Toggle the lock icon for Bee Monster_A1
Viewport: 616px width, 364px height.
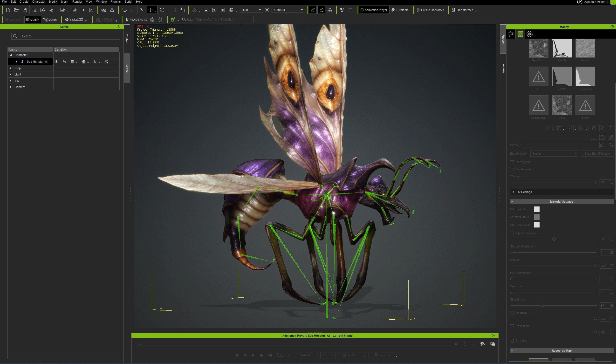[64, 62]
